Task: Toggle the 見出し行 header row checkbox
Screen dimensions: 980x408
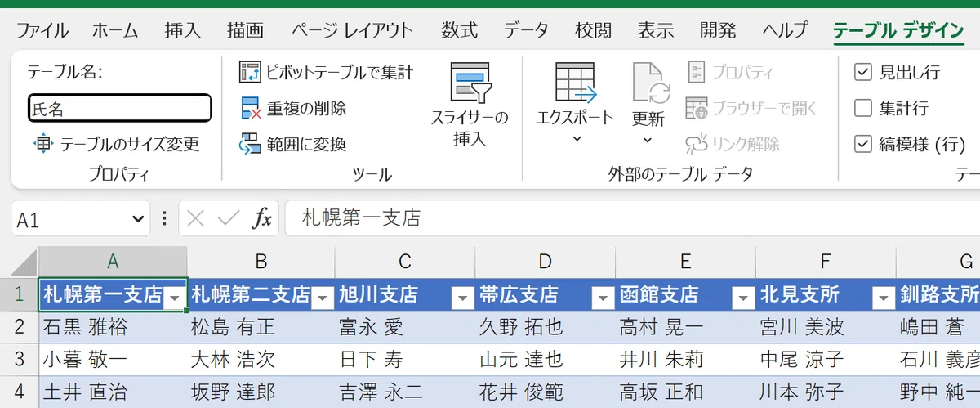Action: point(862,72)
